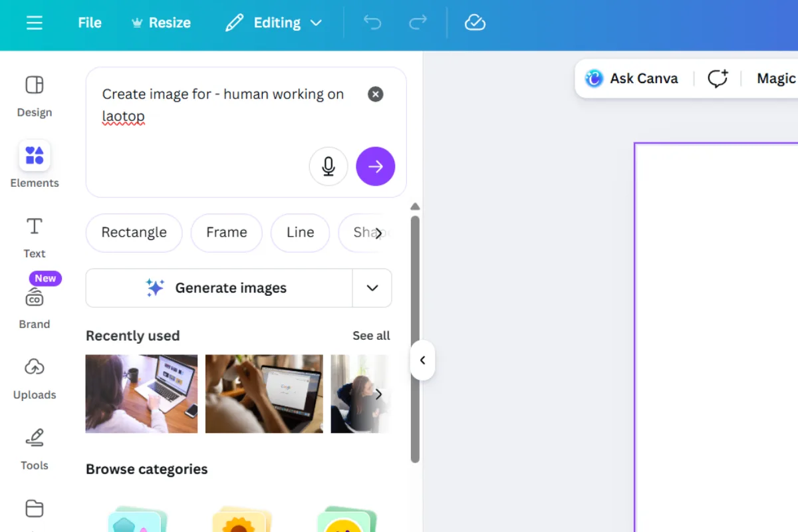Click the redo arrow icon
The width and height of the screenshot is (798, 532).
pyautogui.click(x=418, y=22)
